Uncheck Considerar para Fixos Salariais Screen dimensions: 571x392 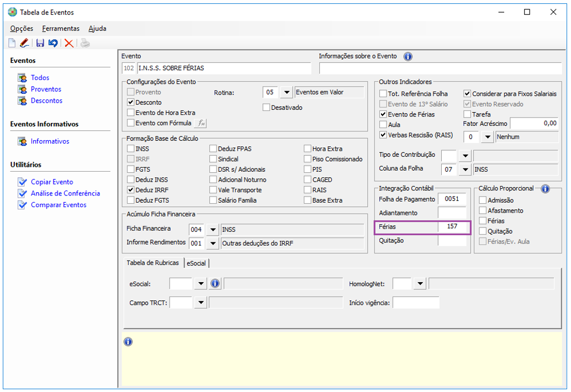(x=467, y=93)
